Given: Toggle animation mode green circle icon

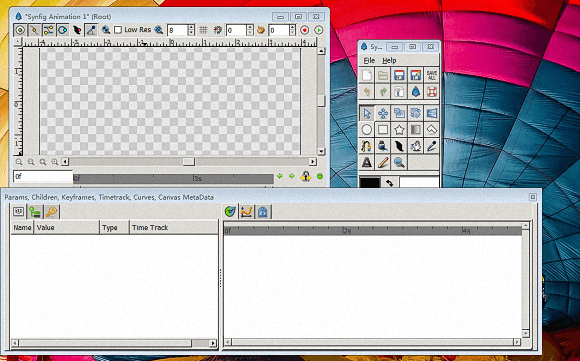Looking at the screenshot, I should (x=320, y=177).
